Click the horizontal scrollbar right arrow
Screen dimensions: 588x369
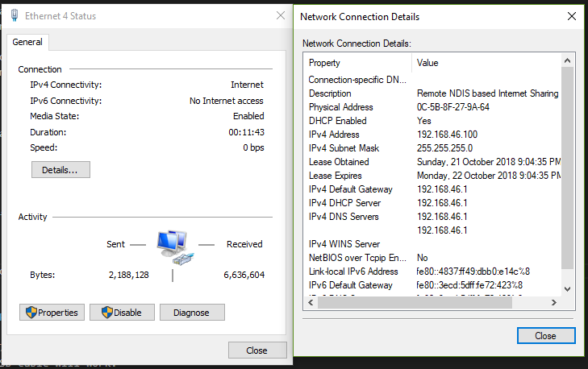click(x=554, y=303)
